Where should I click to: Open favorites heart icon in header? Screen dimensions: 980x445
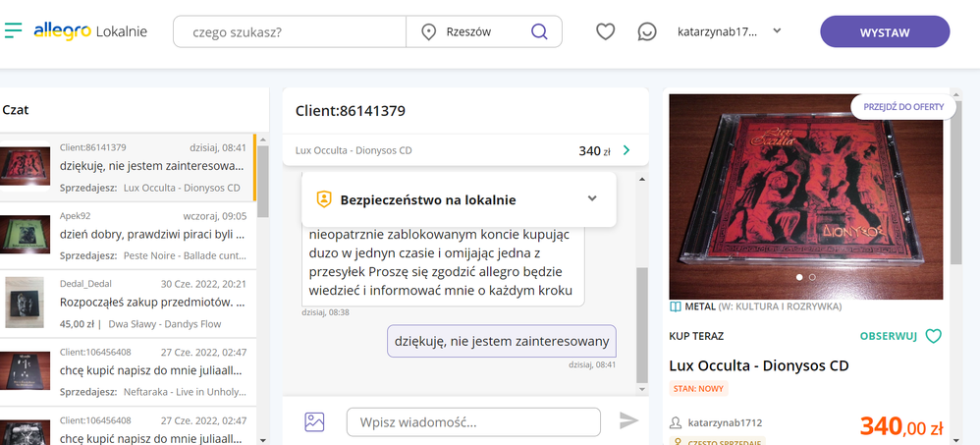[605, 31]
